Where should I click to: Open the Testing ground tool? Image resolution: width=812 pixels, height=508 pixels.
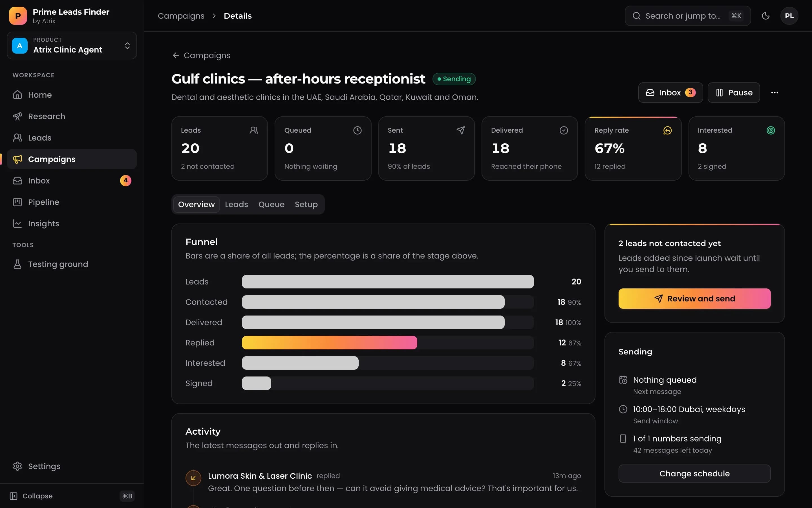[x=72, y=264]
